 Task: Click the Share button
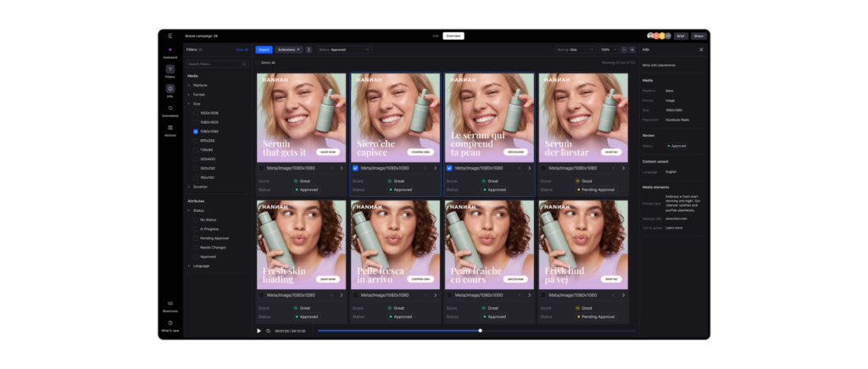click(x=698, y=36)
